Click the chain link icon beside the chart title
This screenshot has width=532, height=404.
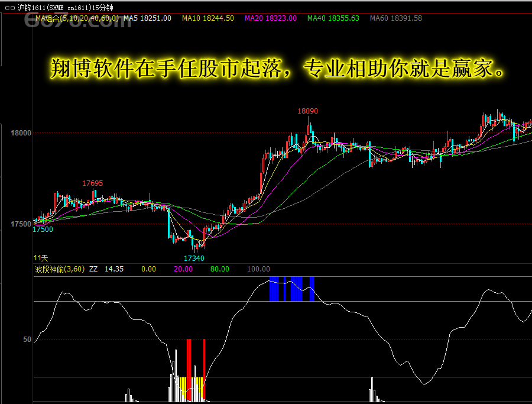pyautogui.click(x=10, y=8)
